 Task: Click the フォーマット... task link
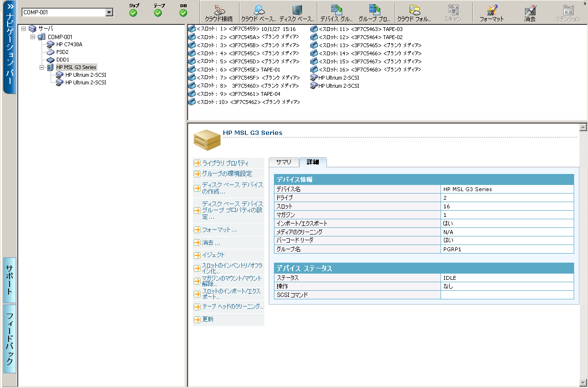tap(219, 230)
